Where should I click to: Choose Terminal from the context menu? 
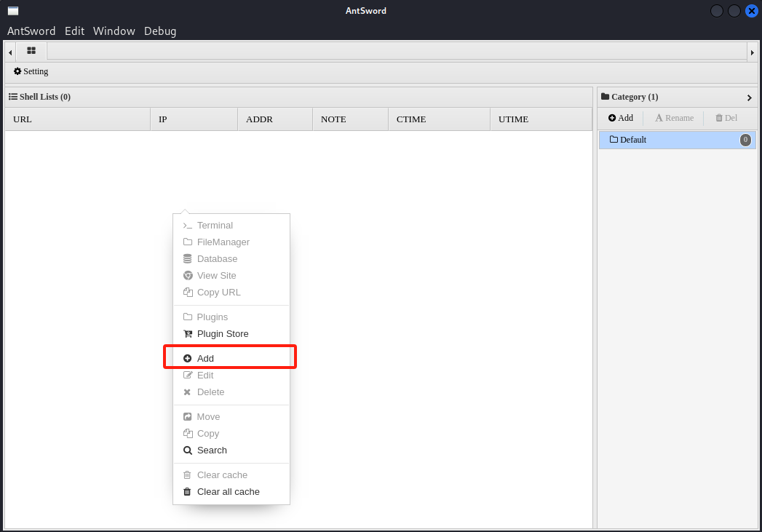pyautogui.click(x=231, y=226)
